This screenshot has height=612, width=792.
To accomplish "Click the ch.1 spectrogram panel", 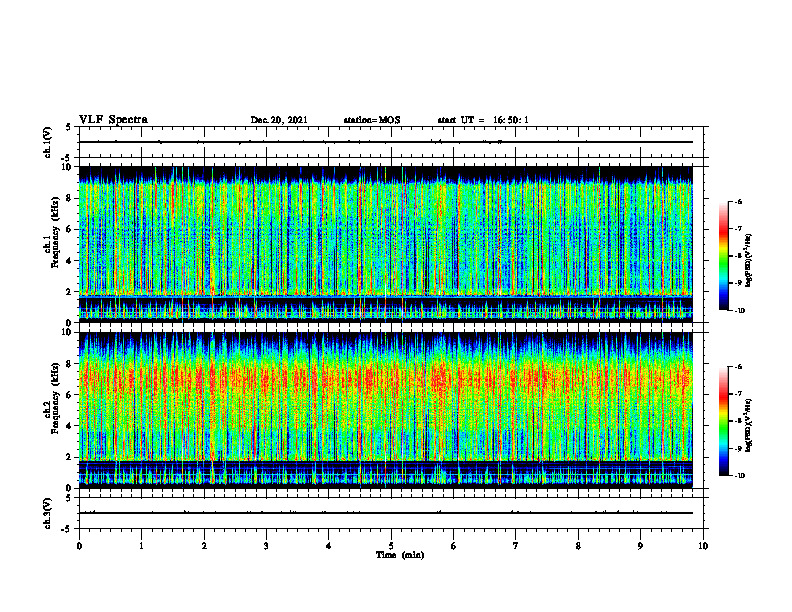I will [386, 244].
